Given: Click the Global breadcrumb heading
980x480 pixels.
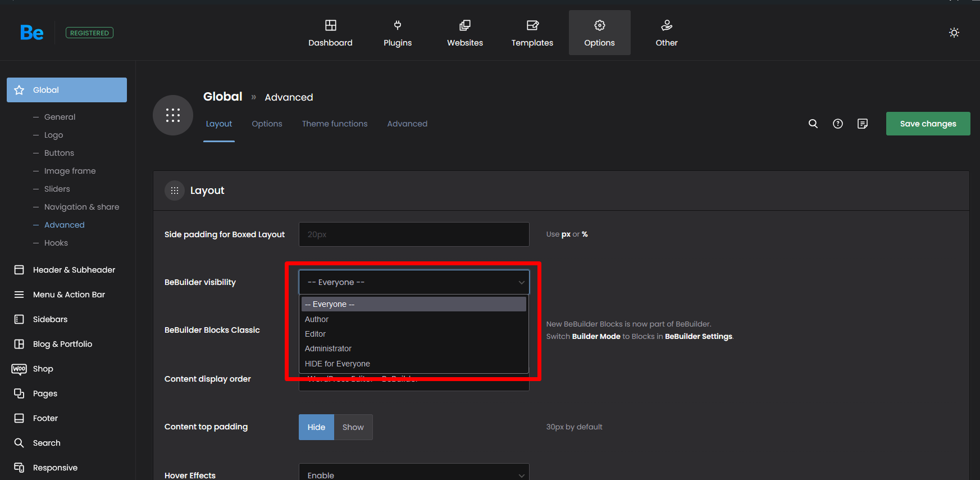Looking at the screenshot, I should click(x=223, y=97).
